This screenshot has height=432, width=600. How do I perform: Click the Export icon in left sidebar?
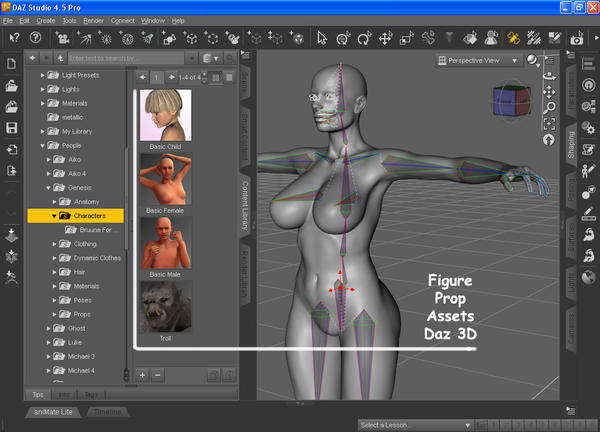pos(11,170)
